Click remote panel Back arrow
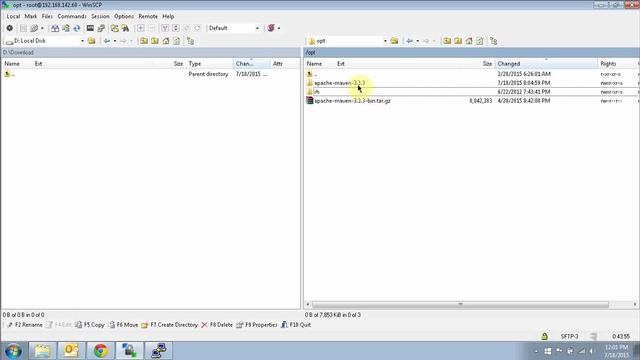 click(x=410, y=41)
